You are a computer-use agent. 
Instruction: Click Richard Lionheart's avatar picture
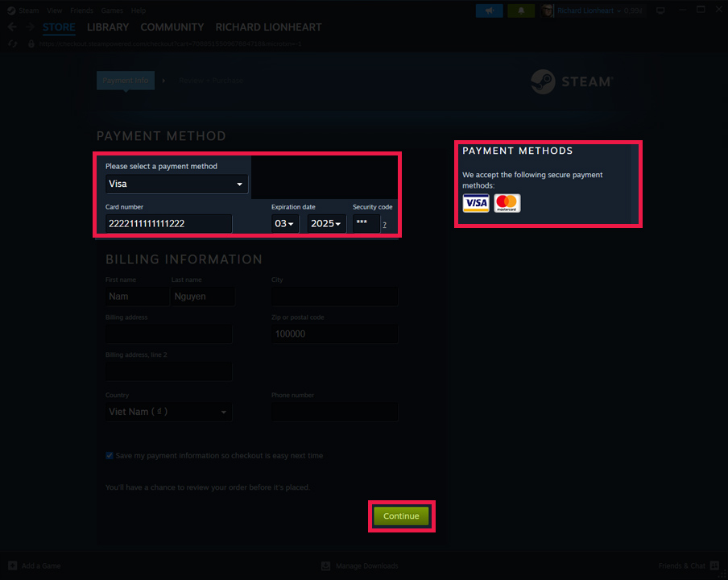point(548,10)
